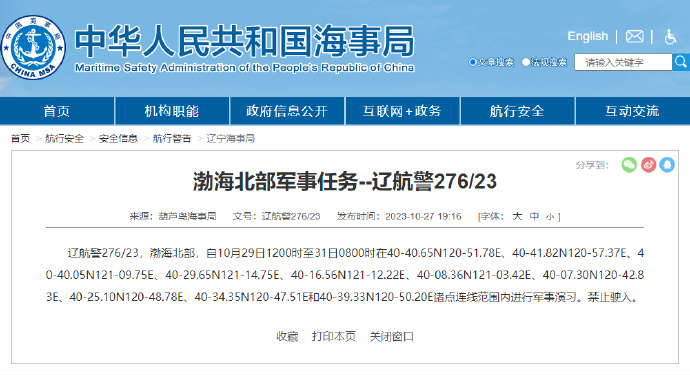
Task: Share the notice via Weibo icon
Action: point(648,165)
